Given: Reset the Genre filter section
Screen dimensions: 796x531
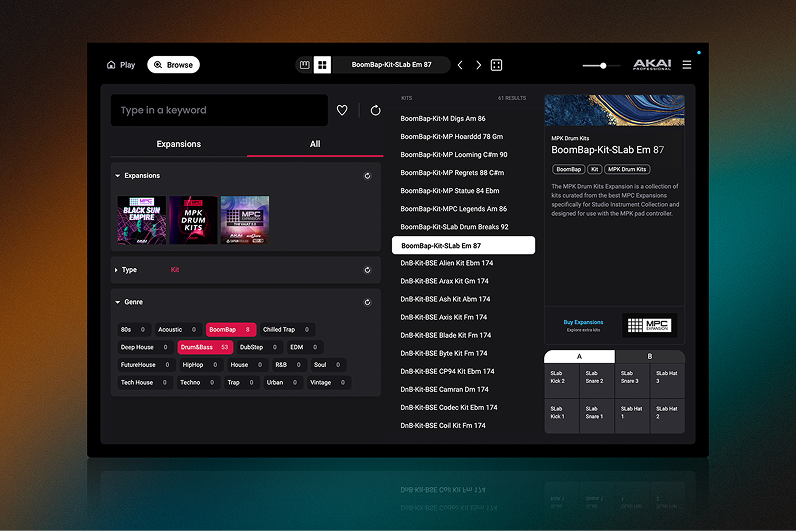Looking at the screenshot, I should tap(367, 302).
